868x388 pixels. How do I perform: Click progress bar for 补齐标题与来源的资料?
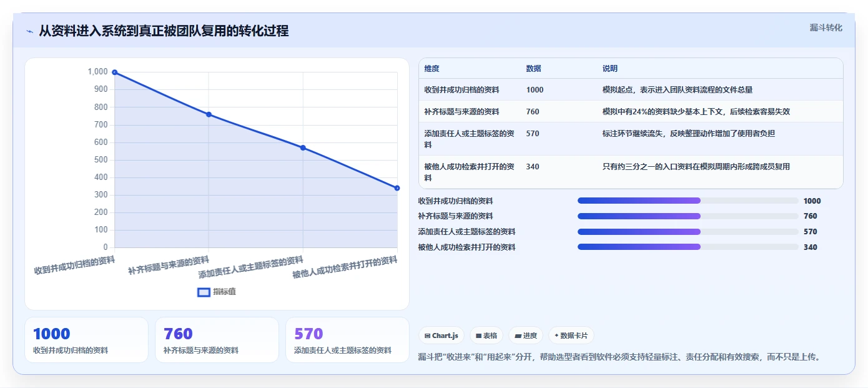point(688,216)
